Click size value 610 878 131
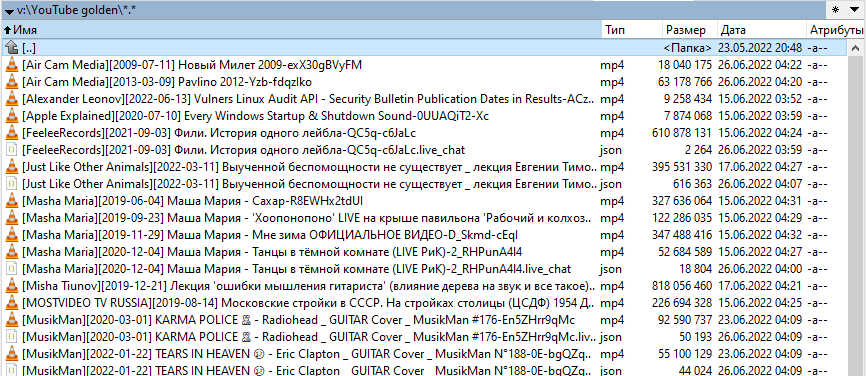This screenshot has height=376, width=866. coord(682,133)
